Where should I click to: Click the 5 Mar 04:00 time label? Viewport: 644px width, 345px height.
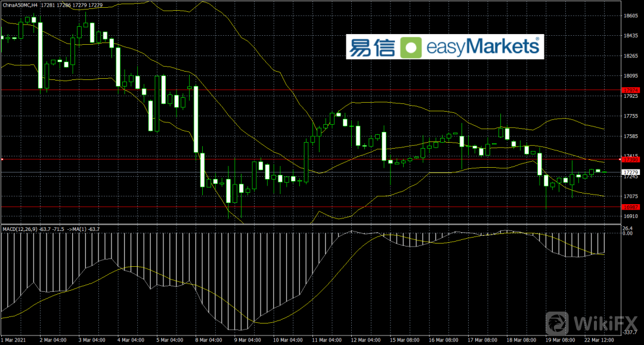(170, 340)
